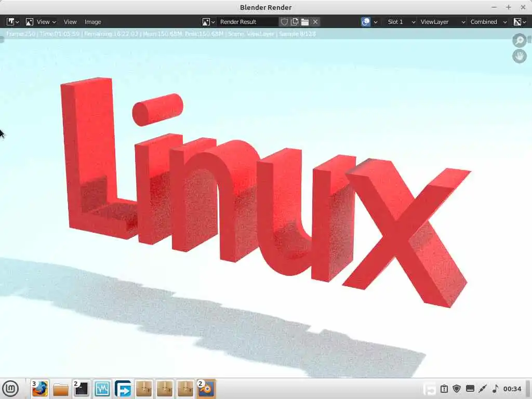Toggle fake user shield for Render Result
Screen dimensions: 532x399
click(284, 22)
